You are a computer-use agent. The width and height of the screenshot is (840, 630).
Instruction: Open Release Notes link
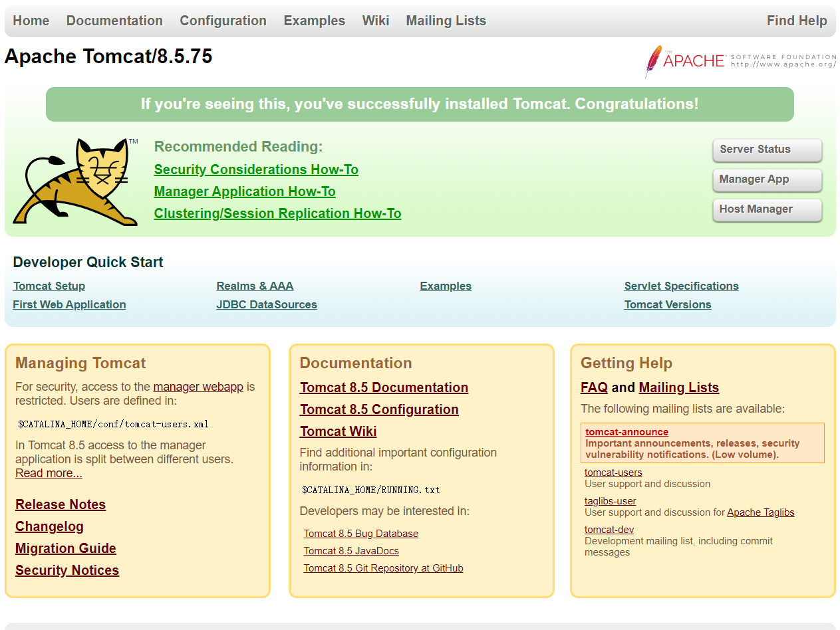click(x=61, y=504)
